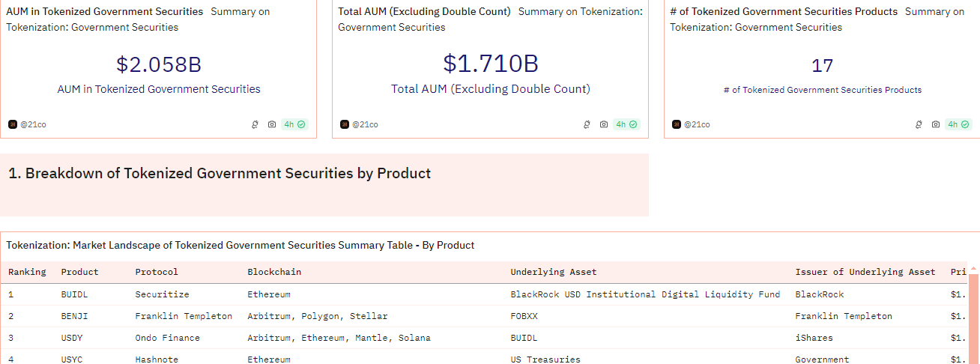The width and height of the screenshot is (980, 364).
Task: Click query link icon on Products count card
Action: pos(919,124)
